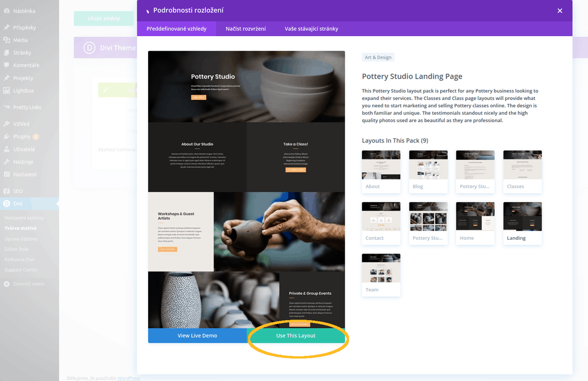Switch to Předdefinované vzhledy tab

click(x=177, y=29)
